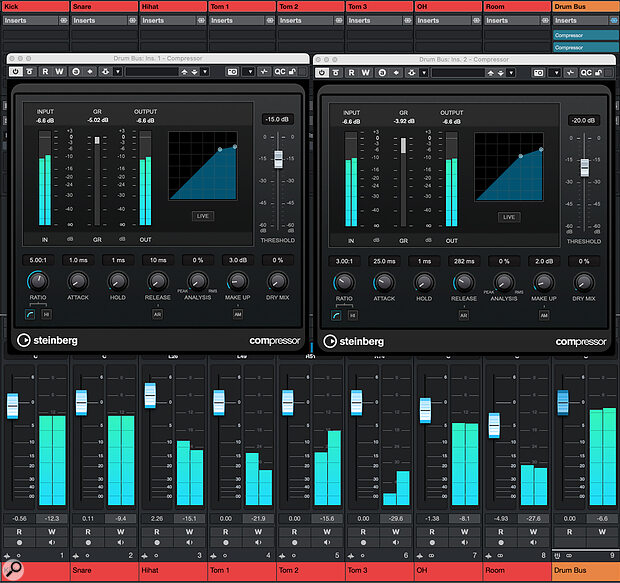Bypass inserts icon on Snare channel
620x583 pixels.
pyautogui.click(x=132, y=20)
